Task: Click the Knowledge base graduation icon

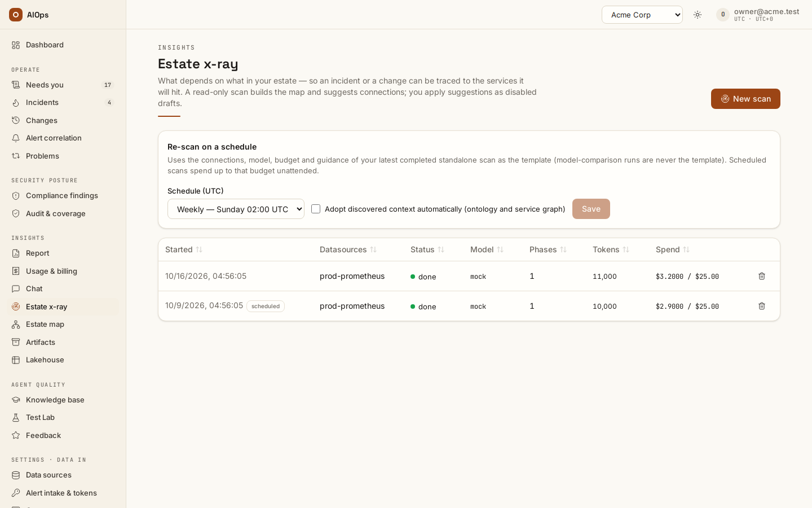Action: coord(16,400)
